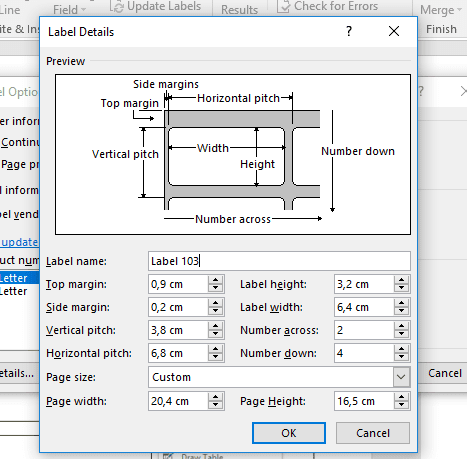Click the Page Height value field
467x459 pixels.
tap(364, 401)
